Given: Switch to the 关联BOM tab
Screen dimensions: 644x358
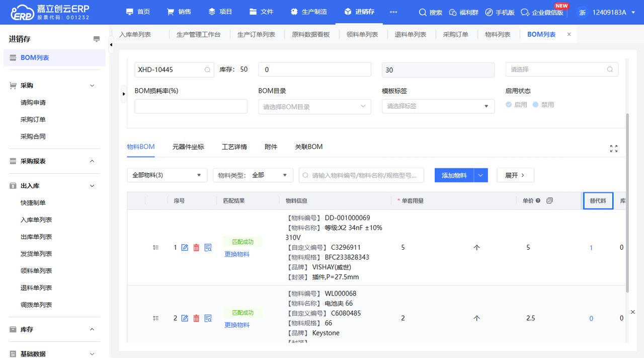Looking at the screenshot, I should coord(309,147).
